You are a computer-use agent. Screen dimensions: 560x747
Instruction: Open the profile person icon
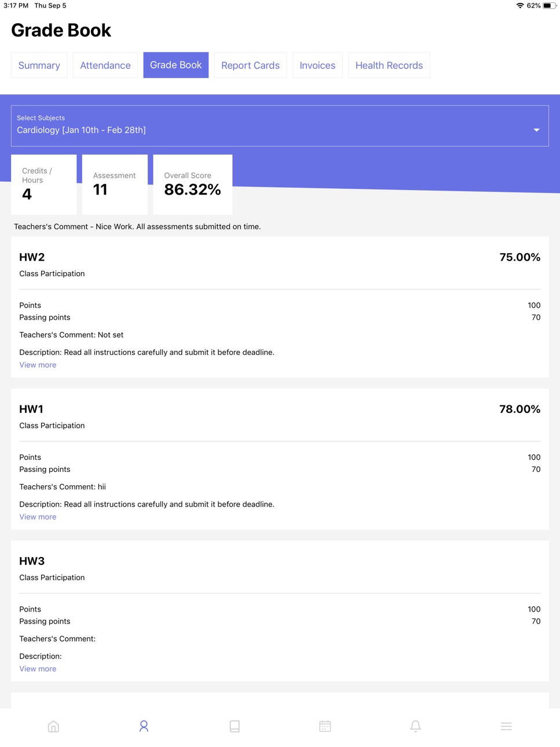tap(144, 726)
